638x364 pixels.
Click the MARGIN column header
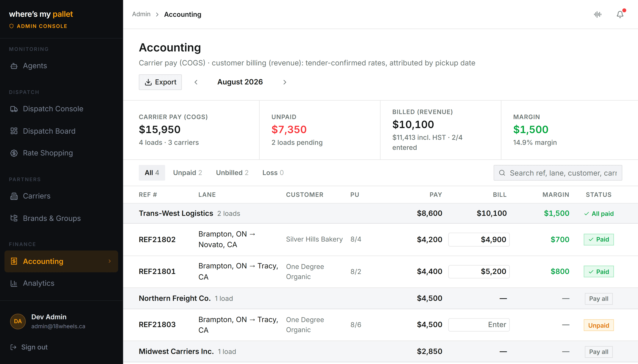[556, 195]
